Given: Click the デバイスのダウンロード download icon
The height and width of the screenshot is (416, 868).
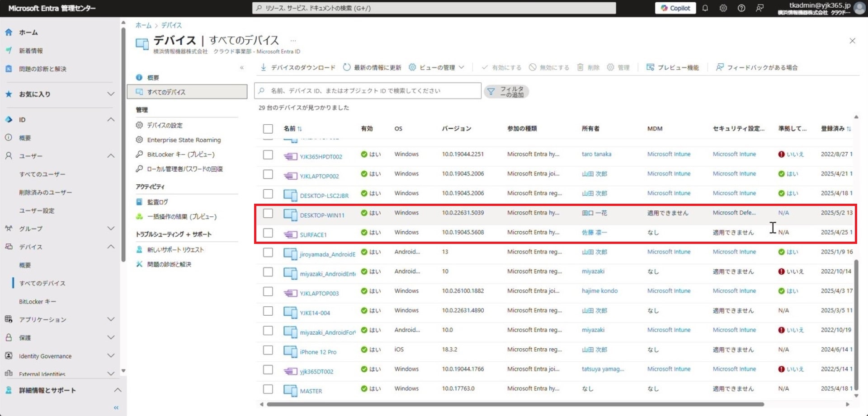Looking at the screenshot, I should [263, 67].
